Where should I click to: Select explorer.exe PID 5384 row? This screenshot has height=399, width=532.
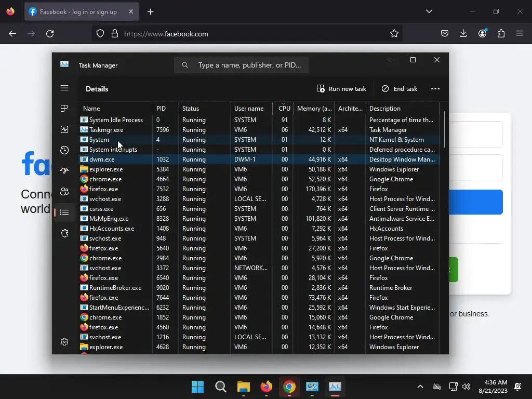259,169
